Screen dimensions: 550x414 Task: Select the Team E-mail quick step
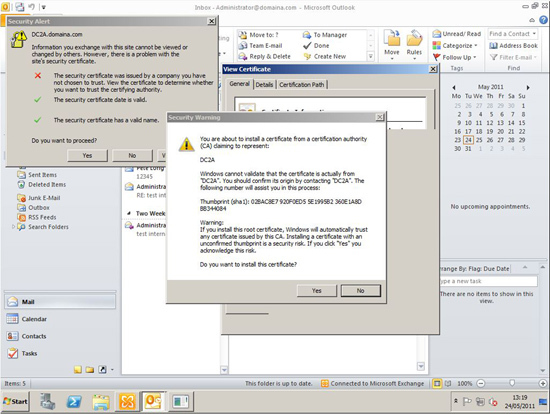260,46
